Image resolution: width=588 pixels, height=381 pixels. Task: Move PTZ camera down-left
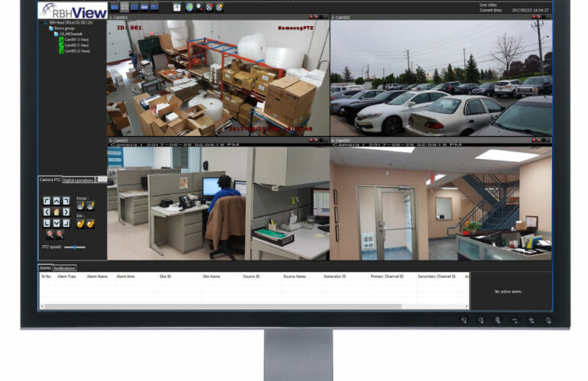coord(47,224)
